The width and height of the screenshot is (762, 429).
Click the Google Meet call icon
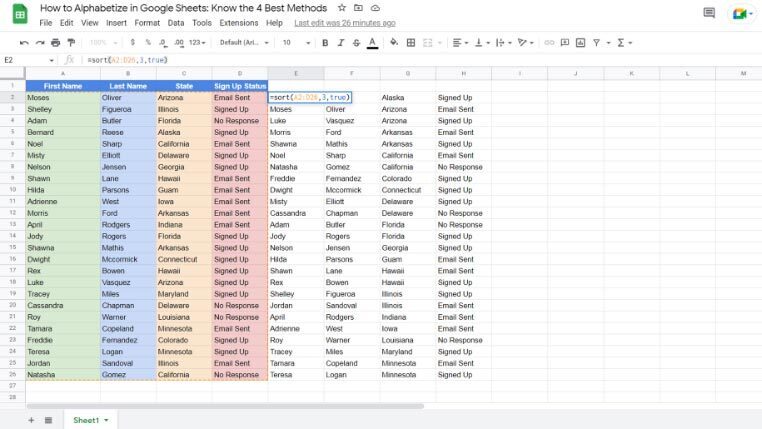point(743,14)
